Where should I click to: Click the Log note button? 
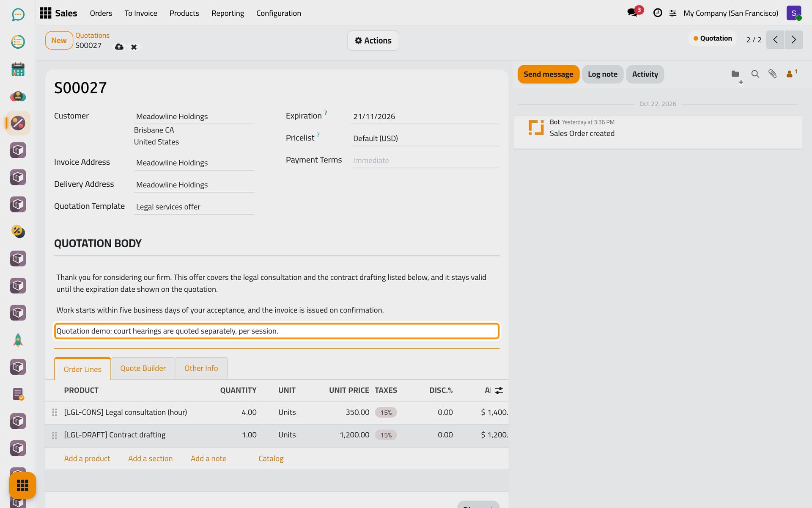(603, 74)
